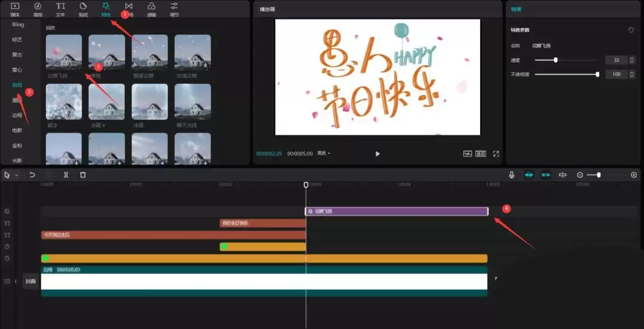
Task: Open the 滤镜 filter tab
Action: [151, 10]
